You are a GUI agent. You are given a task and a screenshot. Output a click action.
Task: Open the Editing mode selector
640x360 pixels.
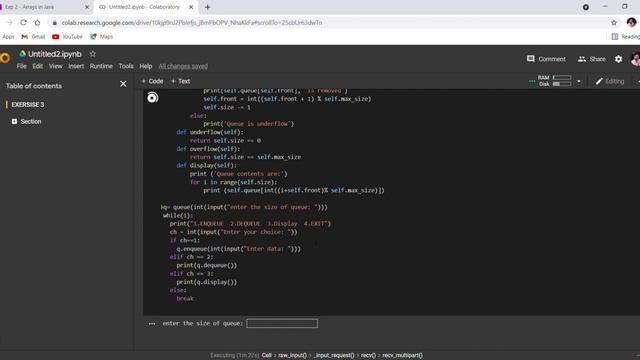pyautogui.click(x=610, y=81)
